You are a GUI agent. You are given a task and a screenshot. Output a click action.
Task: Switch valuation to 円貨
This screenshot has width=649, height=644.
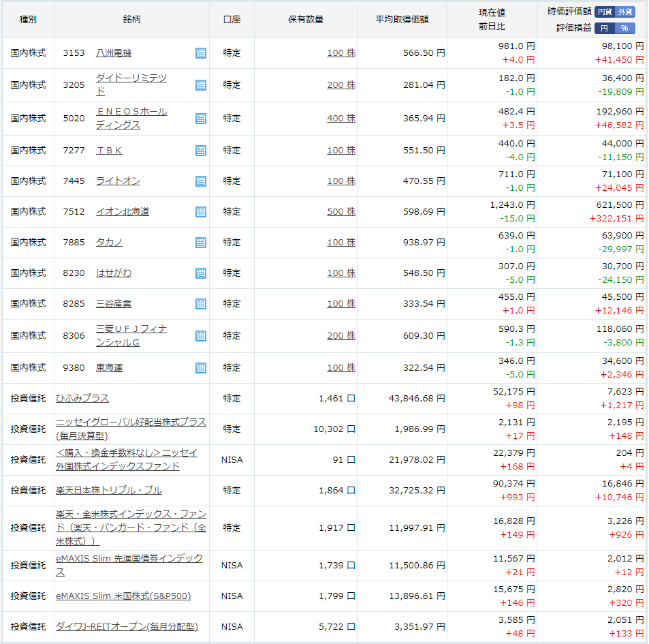point(605,12)
